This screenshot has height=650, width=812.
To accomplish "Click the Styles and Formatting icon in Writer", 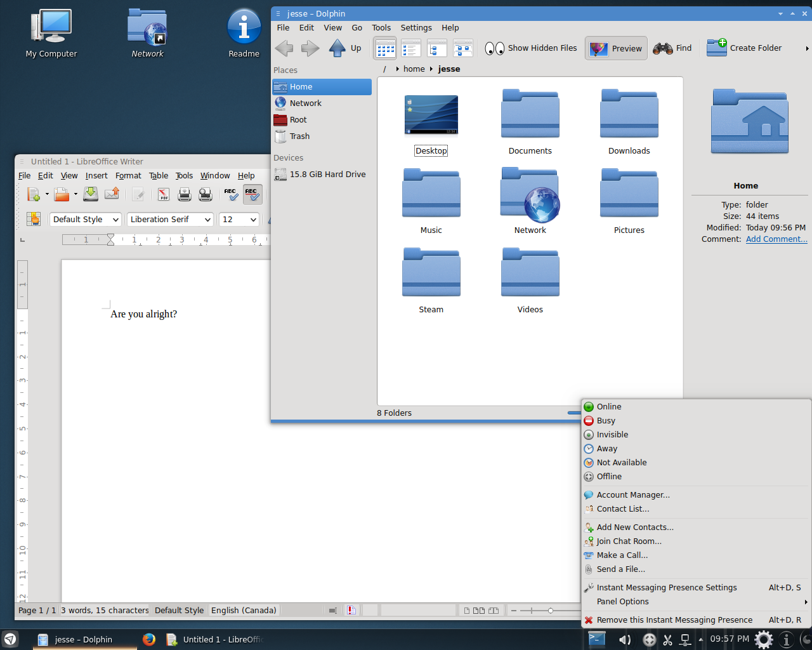I will (34, 219).
